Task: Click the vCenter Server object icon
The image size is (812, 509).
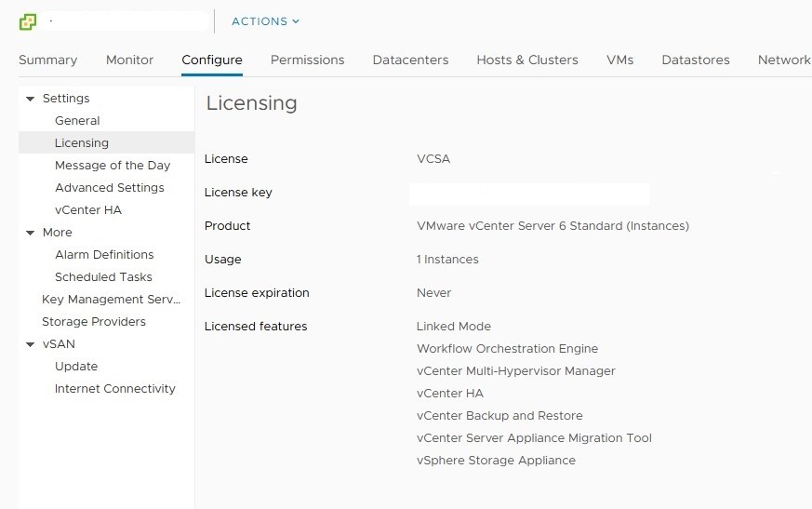Action: coord(28,21)
